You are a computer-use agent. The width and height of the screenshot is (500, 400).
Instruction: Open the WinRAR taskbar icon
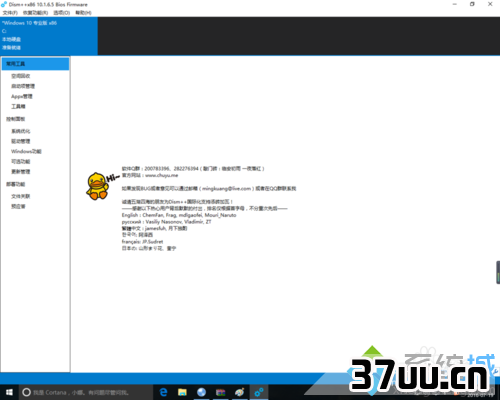coord(220,392)
